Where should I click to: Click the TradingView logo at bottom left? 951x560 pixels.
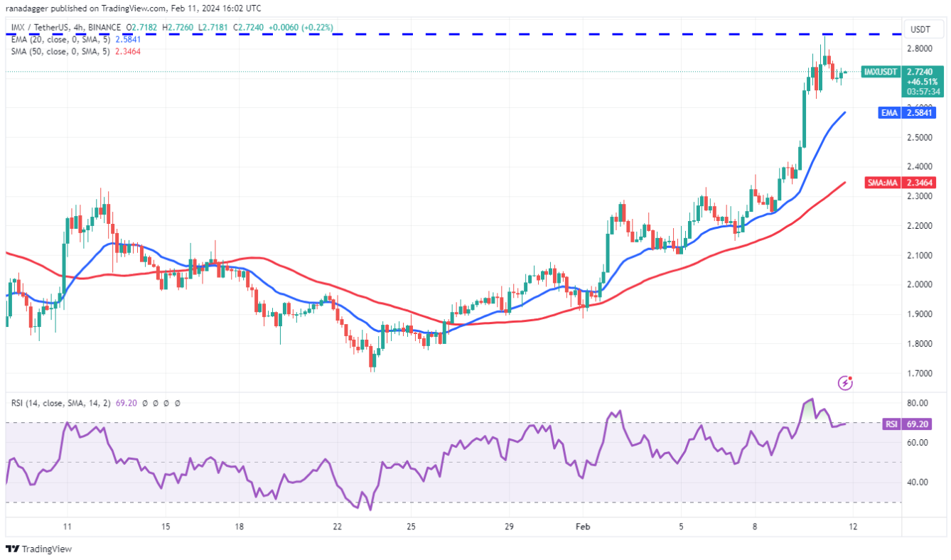39,549
